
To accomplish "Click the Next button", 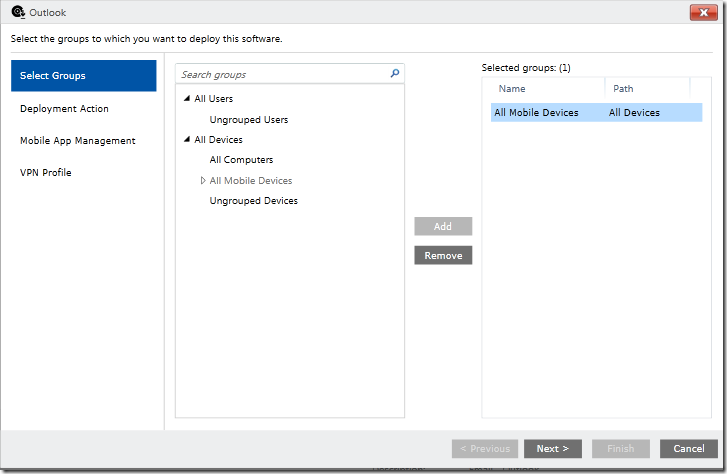I will click(553, 448).
